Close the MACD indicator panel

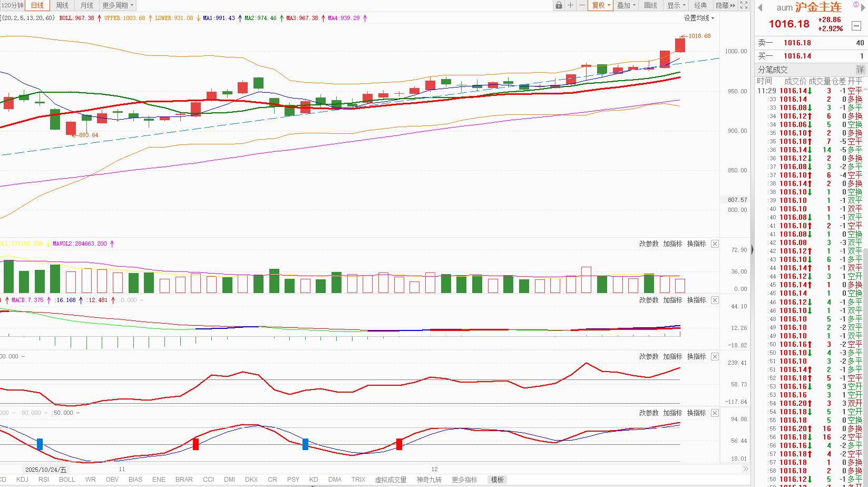[715, 300]
